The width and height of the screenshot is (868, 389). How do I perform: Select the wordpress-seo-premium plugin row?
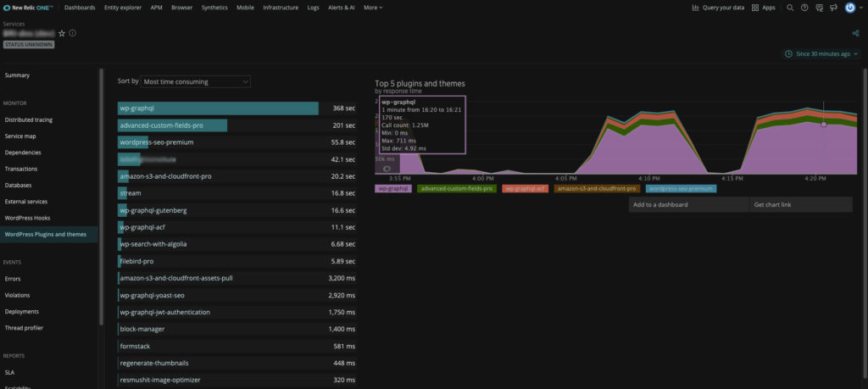237,142
